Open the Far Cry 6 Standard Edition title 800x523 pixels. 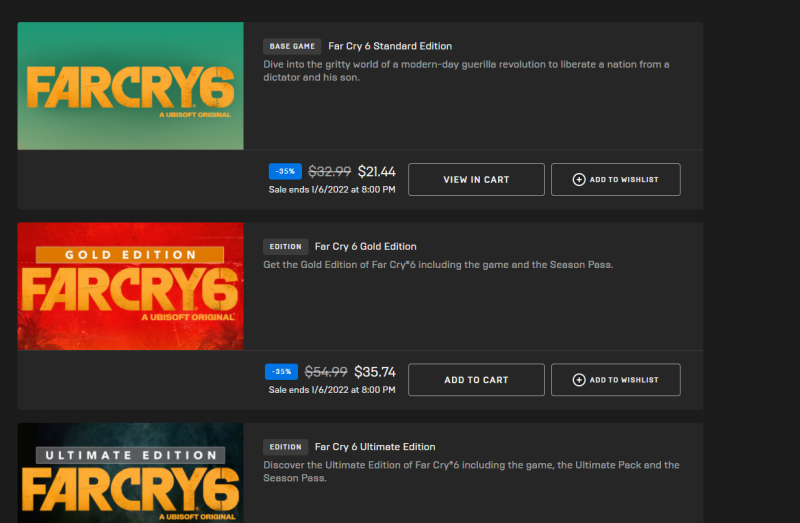[x=390, y=46]
